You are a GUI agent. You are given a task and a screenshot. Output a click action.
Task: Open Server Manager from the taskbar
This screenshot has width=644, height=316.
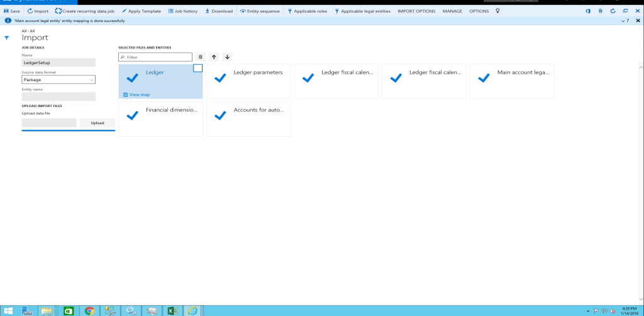click(27, 311)
